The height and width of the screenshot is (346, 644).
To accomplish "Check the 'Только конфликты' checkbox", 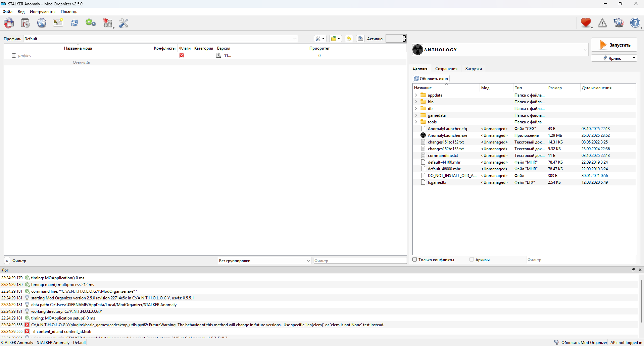I will coord(415,259).
